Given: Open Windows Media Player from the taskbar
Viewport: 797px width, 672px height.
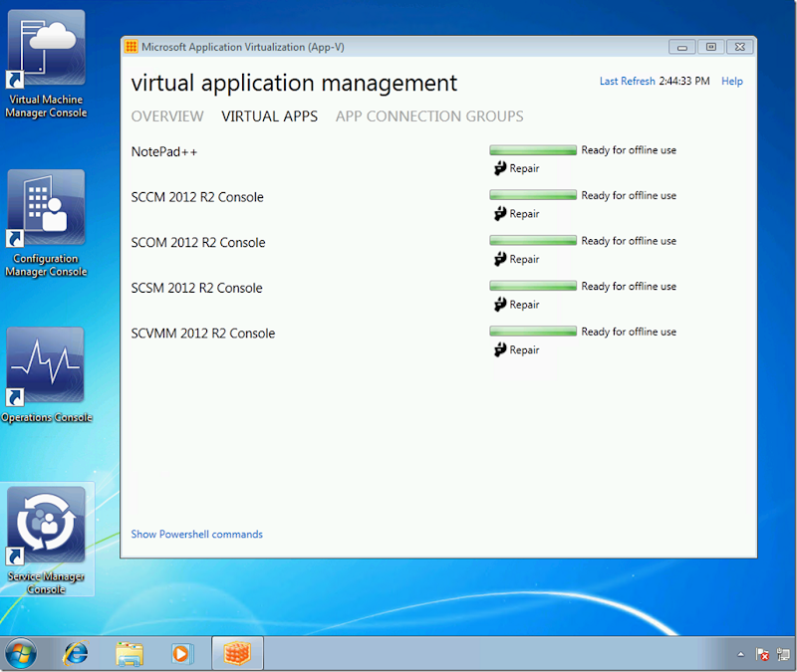Looking at the screenshot, I should click(x=181, y=654).
